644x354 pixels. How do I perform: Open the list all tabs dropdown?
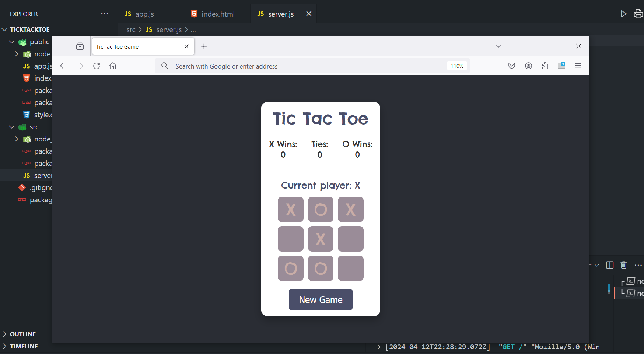point(498,46)
